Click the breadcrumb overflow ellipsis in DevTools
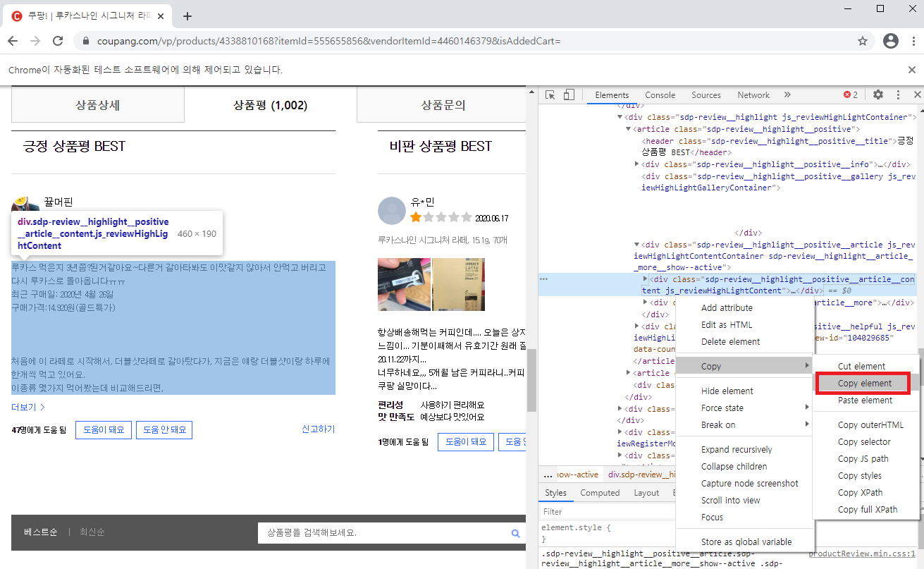The width and height of the screenshot is (924, 569). pos(548,475)
